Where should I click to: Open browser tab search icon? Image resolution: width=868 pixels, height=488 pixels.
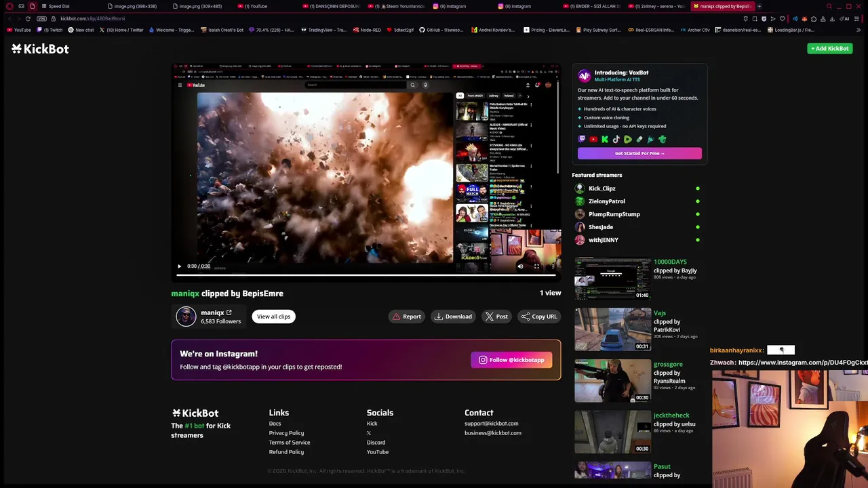829,6
